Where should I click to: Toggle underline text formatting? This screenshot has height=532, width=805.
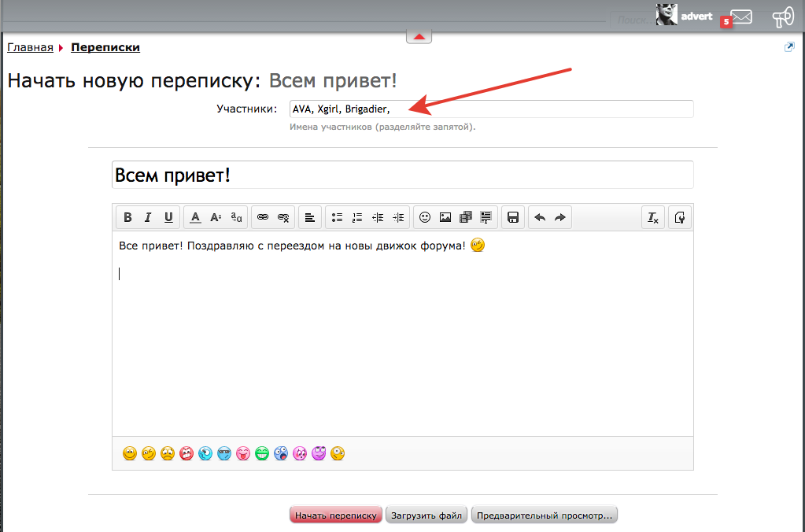168,218
